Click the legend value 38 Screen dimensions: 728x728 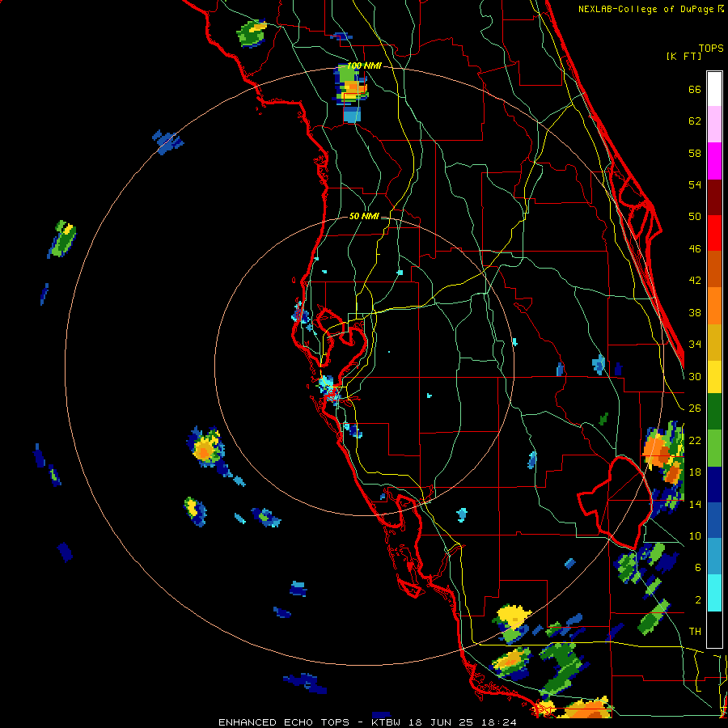click(695, 313)
